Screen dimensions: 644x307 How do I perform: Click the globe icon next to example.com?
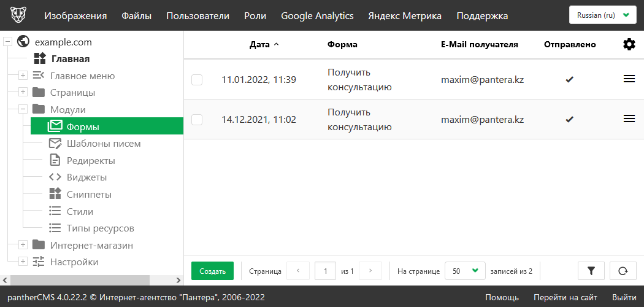tap(24, 42)
